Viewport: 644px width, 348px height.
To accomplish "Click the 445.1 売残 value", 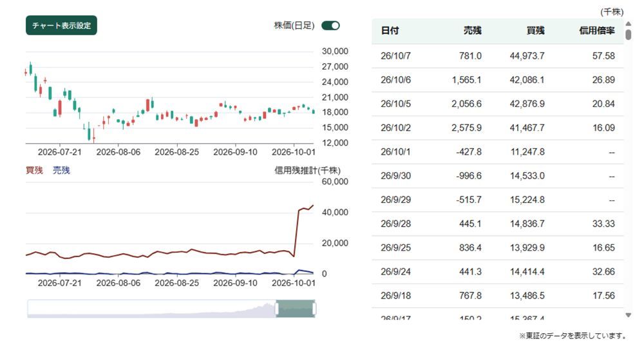I will point(470,224).
